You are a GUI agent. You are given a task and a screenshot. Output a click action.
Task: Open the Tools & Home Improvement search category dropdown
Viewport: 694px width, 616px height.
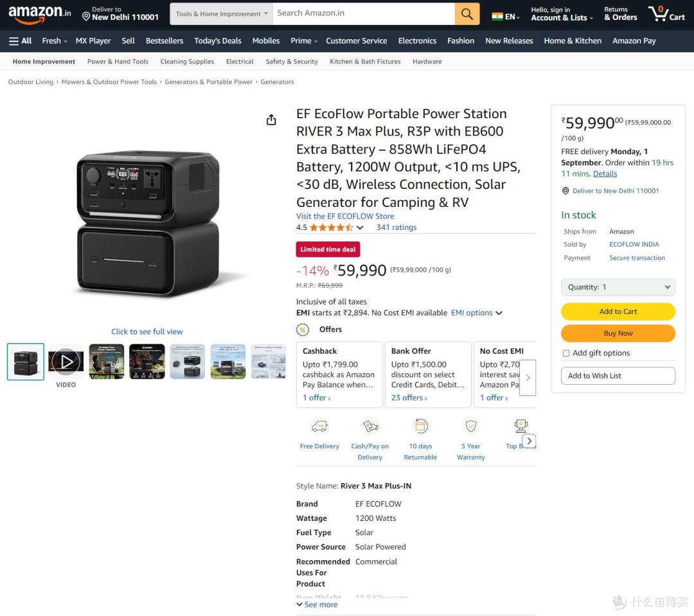221,13
